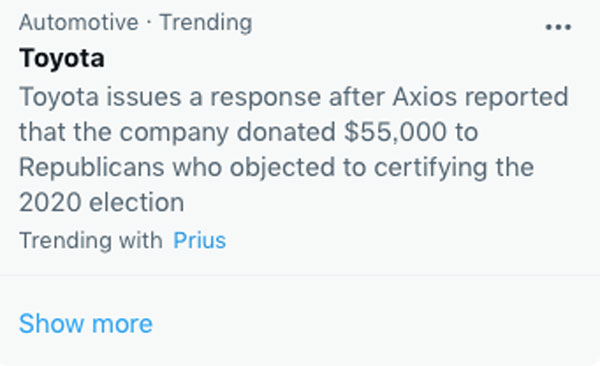Click the word donated in the summary
This screenshot has height=366, width=600.
pos(286,132)
